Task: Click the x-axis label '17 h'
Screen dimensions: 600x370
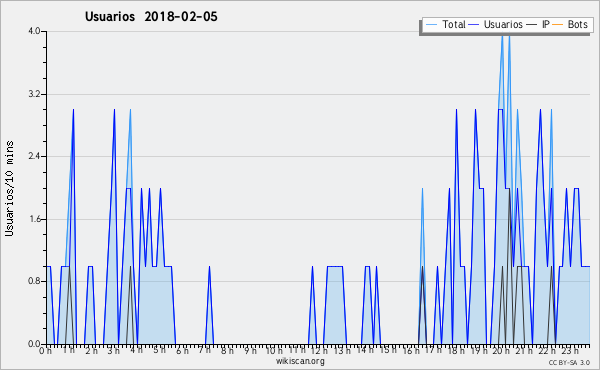Action: (433, 350)
